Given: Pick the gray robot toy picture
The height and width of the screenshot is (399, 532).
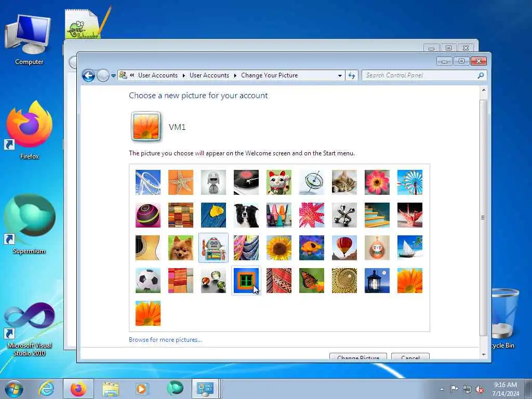Looking at the screenshot, I should click(x=214, y=182).
